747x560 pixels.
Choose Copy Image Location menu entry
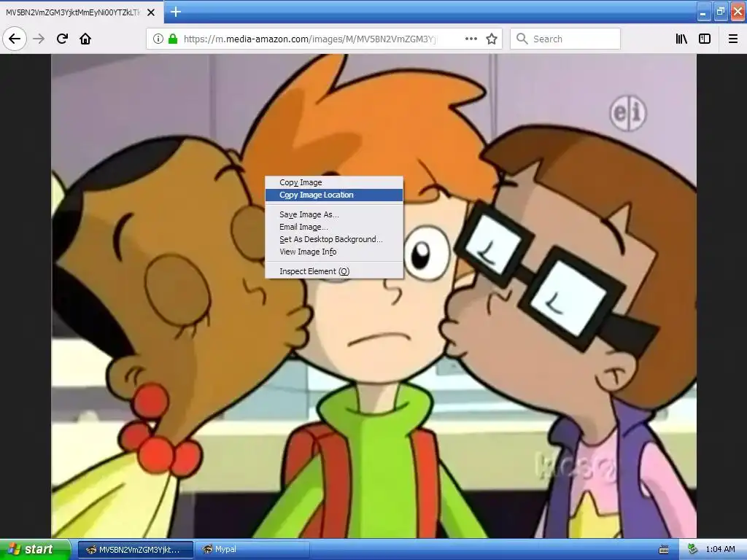334,195
